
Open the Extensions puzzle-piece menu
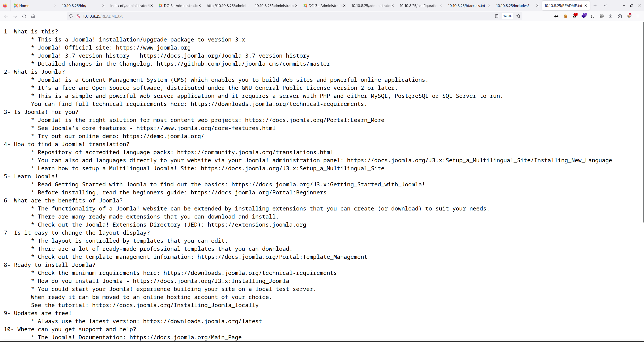[620, 16]
